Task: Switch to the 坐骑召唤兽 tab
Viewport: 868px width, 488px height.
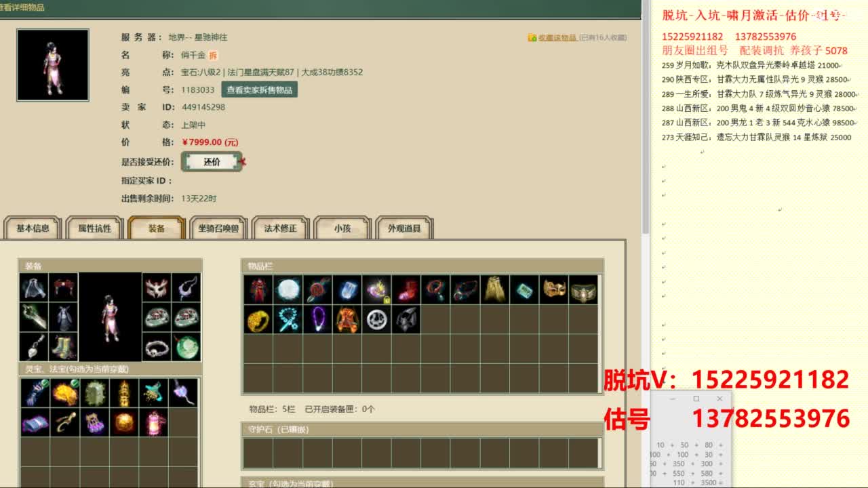Action: tap(218, 228)
